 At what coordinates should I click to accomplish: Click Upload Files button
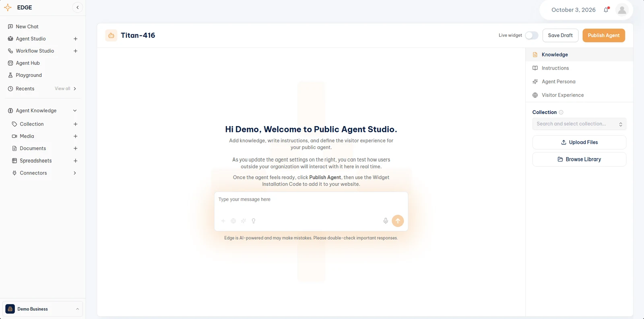pos(579,142)
